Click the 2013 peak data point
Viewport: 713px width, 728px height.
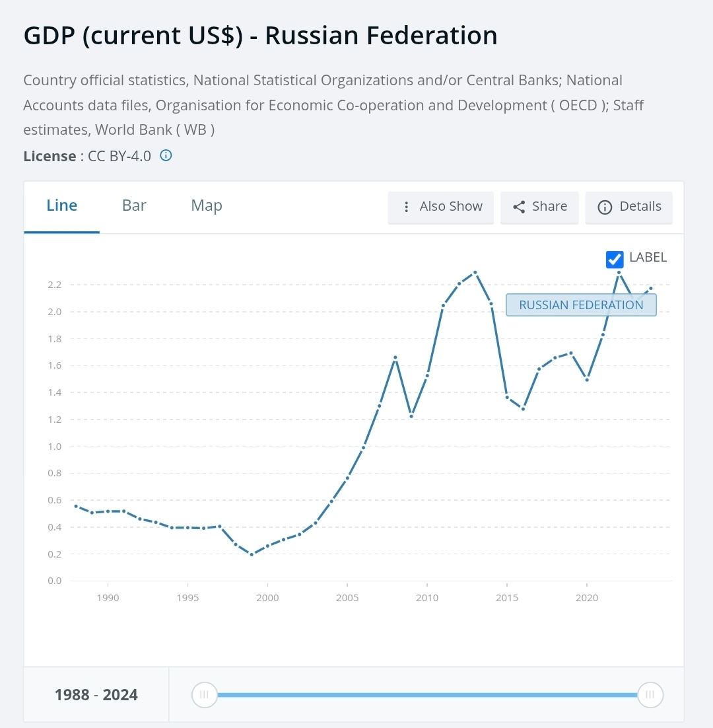[475, 272]
